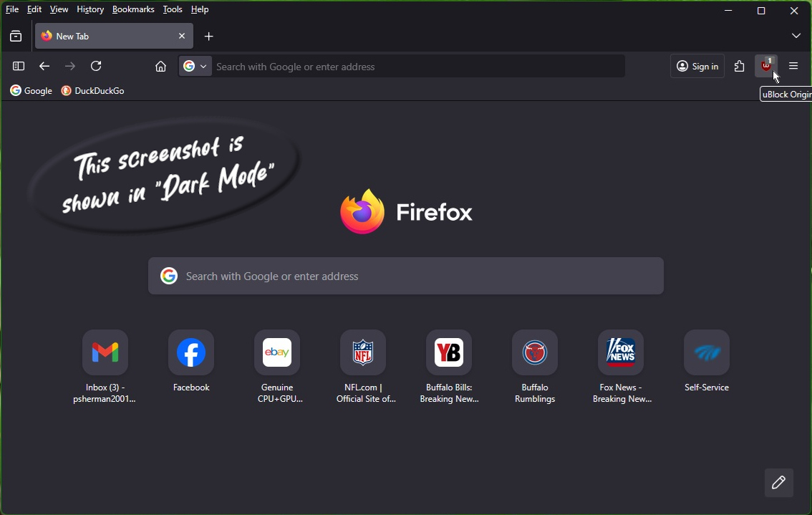Toggle the sidebar panel button
812x515 pixels.
[19, 67]
